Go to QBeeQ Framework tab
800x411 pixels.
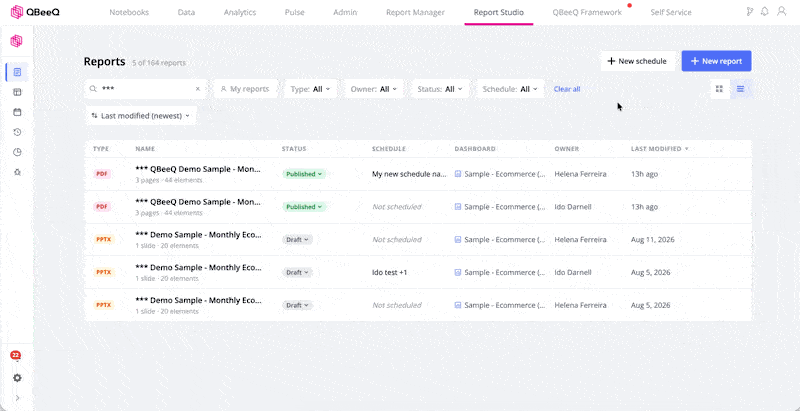coord(587,12)
